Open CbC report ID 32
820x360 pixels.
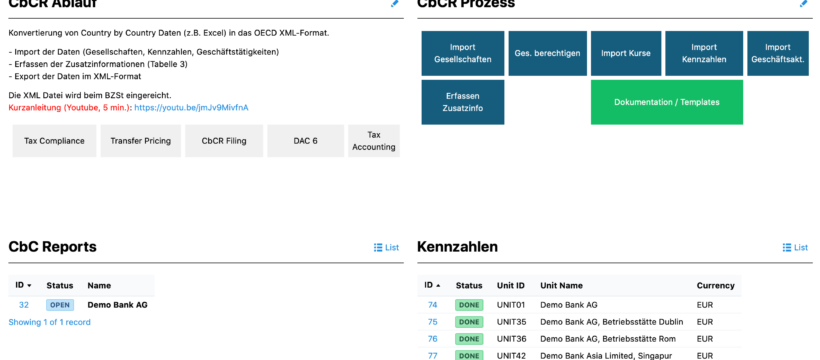tap(24, 305)
